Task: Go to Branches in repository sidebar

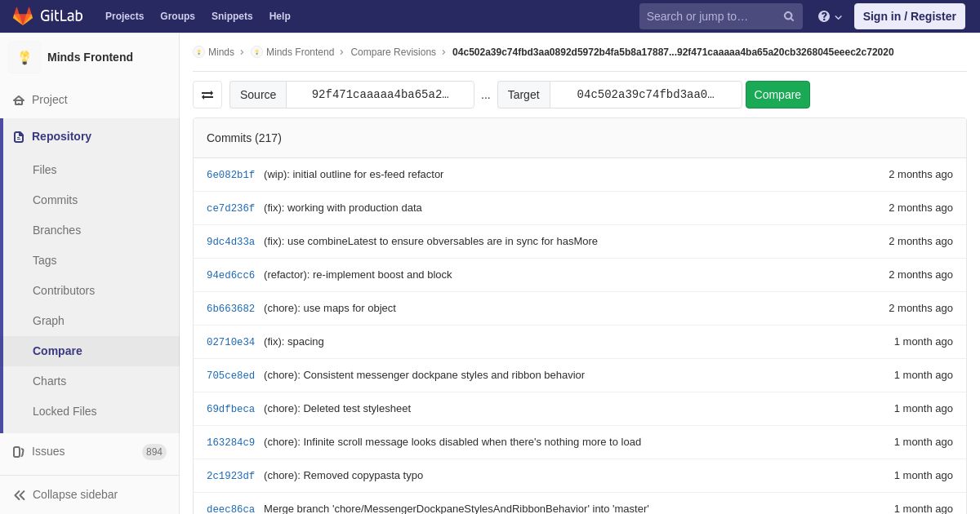Action: click(56, 230)
